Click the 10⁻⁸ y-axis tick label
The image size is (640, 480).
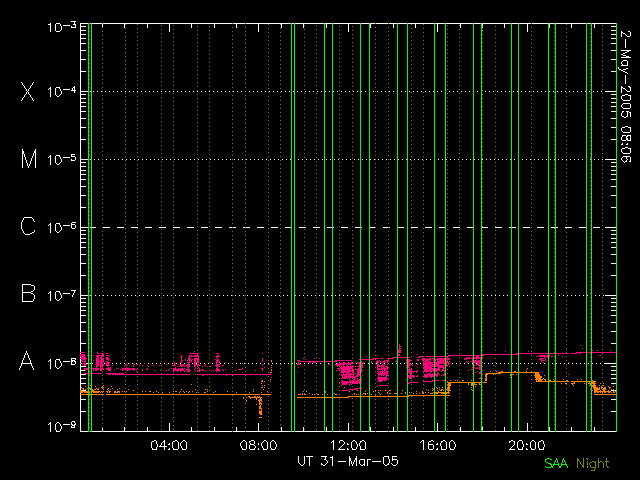pyautogui.click(x=62, y=363)
